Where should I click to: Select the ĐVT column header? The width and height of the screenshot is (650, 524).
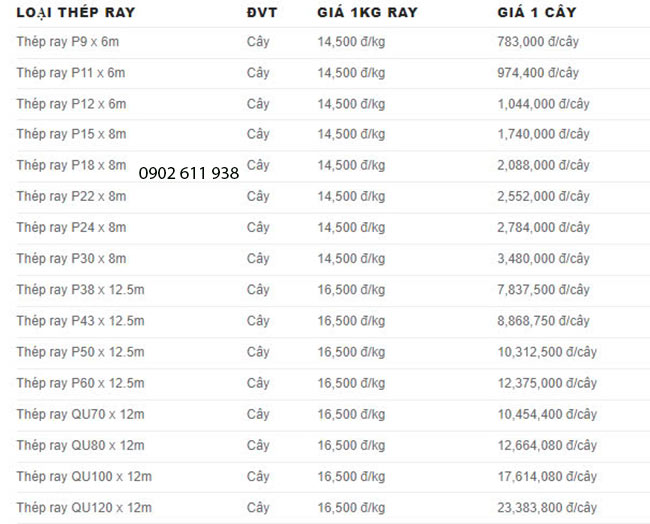(x=262, y=12)
